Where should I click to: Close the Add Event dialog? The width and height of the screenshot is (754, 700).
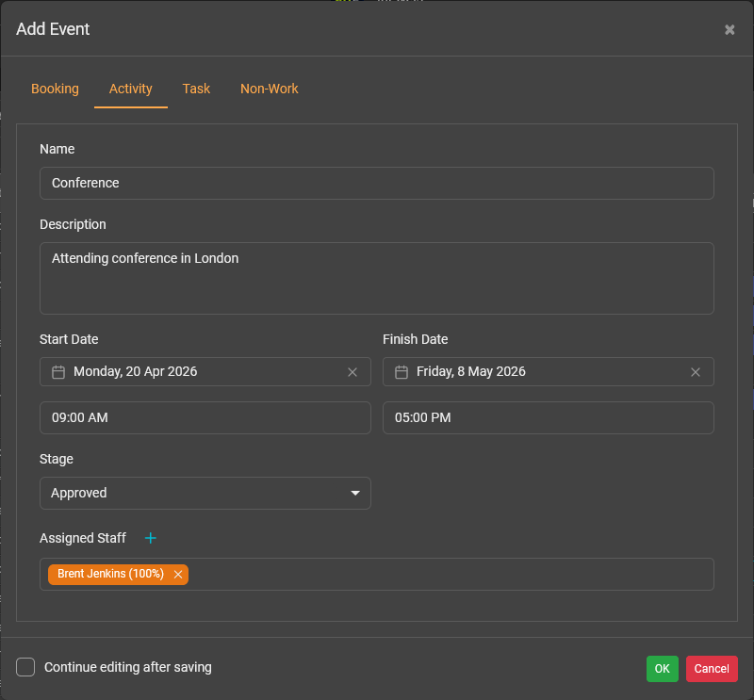[729, 29]
